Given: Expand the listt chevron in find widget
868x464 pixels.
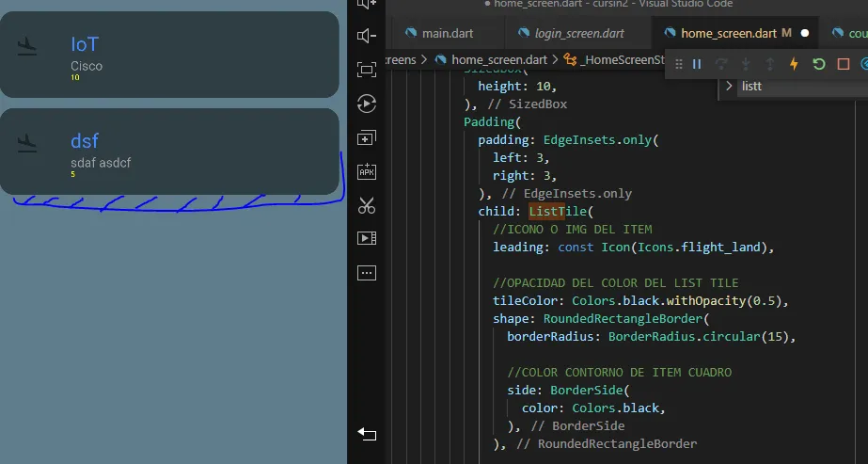Looking at the screenshot, I should 729,86.
